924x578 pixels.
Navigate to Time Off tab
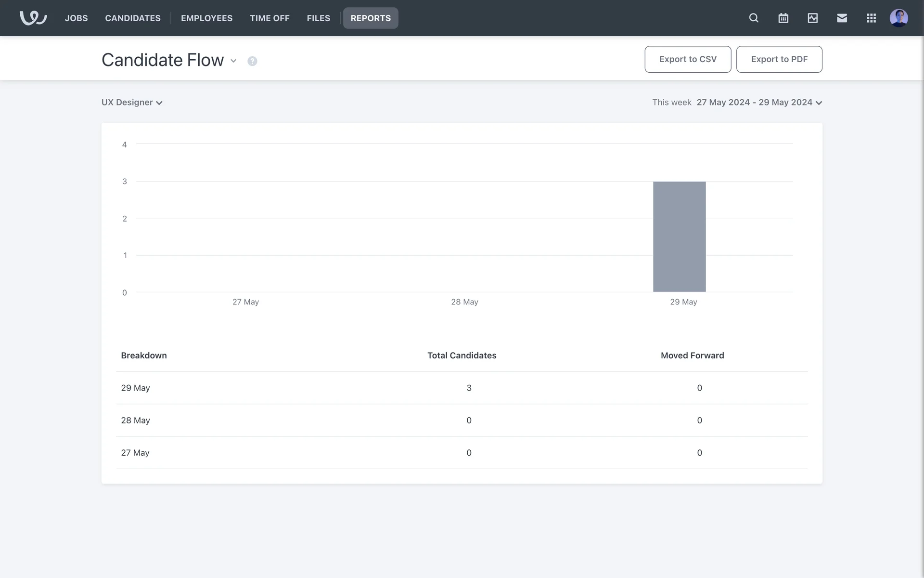(269, 18)
